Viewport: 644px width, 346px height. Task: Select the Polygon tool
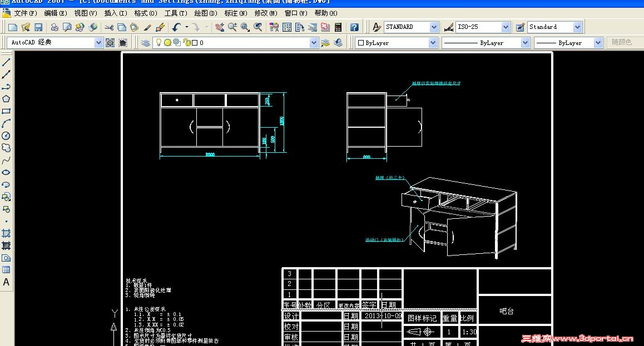pyautogui.click(x=6, y=99)
